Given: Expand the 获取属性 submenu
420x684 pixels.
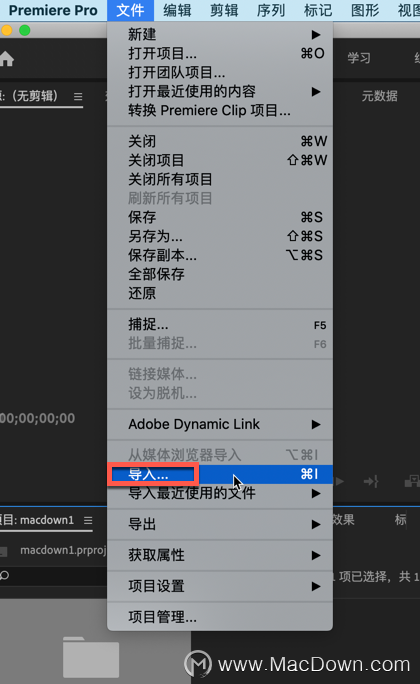Looking at the screenshot, I should pos(220,555).
